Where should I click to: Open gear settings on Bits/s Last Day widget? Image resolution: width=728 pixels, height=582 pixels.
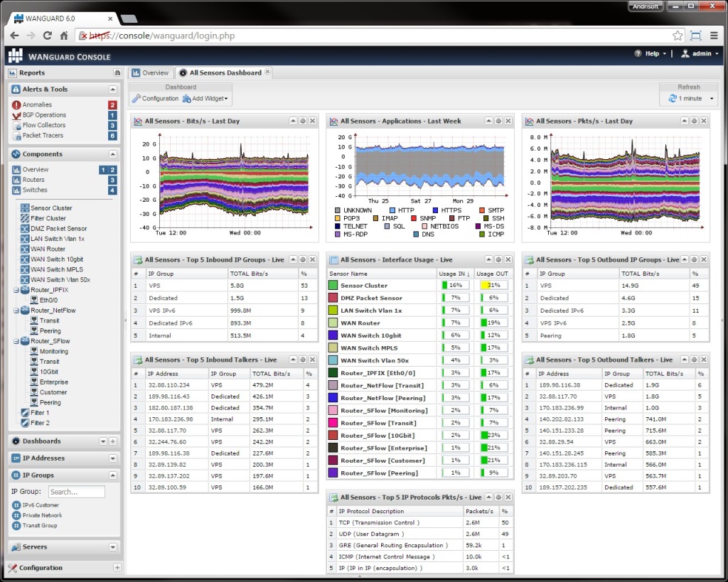point(302,121)
